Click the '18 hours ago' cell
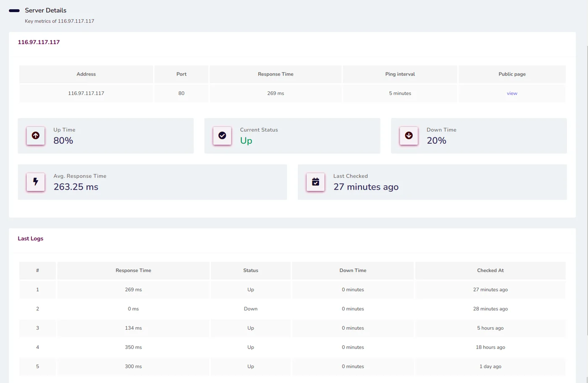Viewport: 588px width, 383px height. coord(490,347)
